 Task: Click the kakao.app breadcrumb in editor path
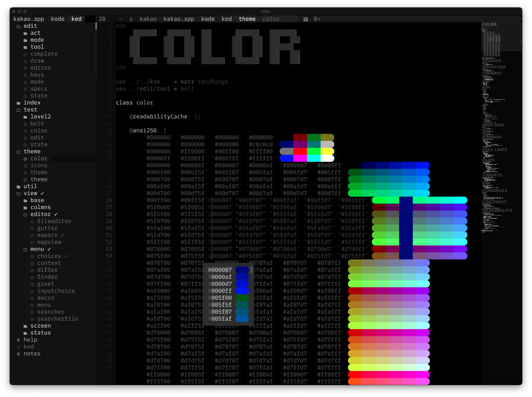pos(179,19)
